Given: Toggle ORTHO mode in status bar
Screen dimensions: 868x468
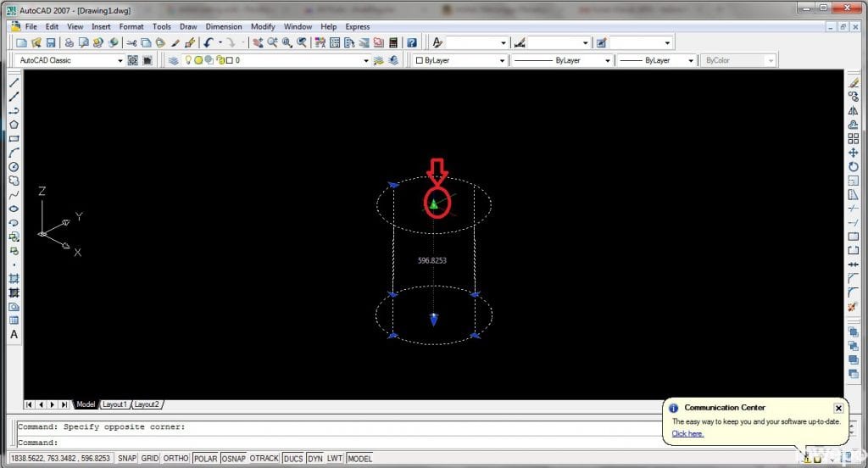Looking at the screenshot, I should tap(175, 459).
